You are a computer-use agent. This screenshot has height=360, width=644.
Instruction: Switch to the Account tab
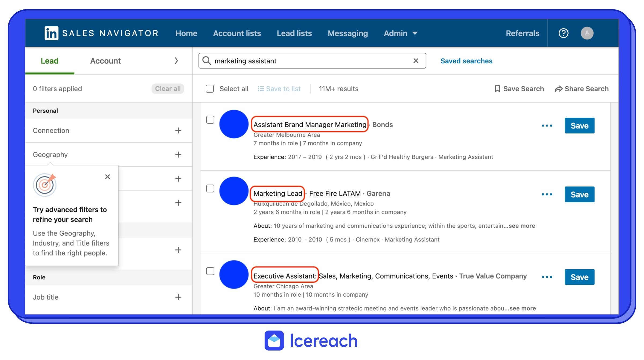click(105, 61)
